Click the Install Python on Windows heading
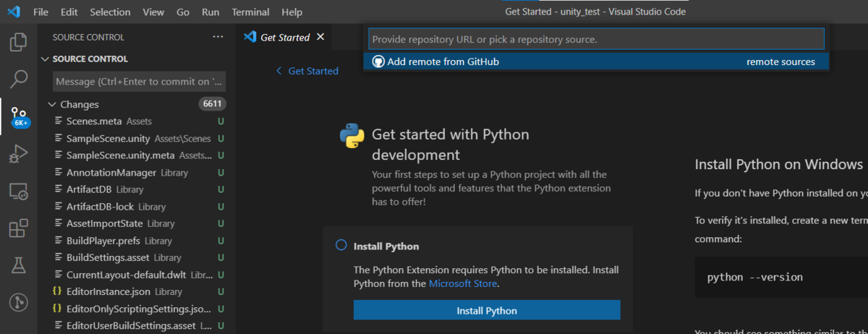 click(778, 164)
